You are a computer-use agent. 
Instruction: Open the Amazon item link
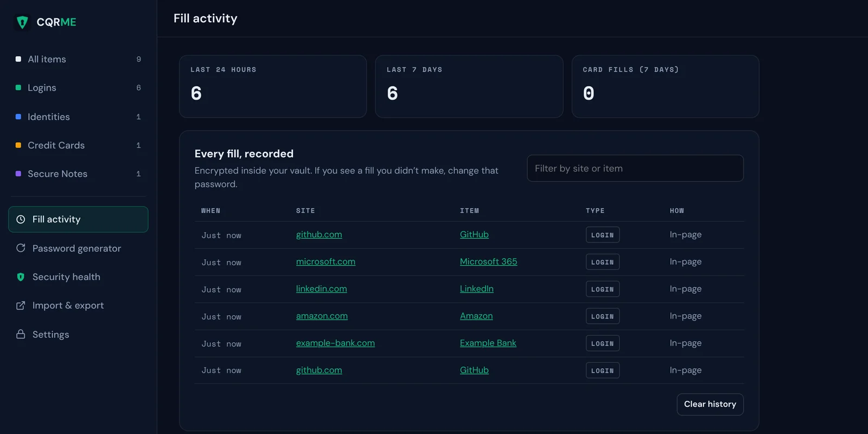pos(476,316)
